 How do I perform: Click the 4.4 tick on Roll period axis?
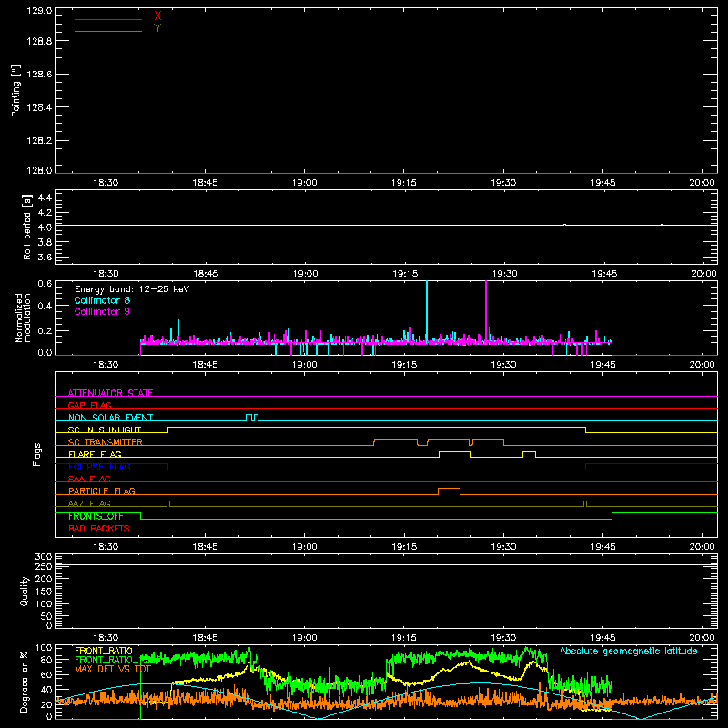click(45, 197)
